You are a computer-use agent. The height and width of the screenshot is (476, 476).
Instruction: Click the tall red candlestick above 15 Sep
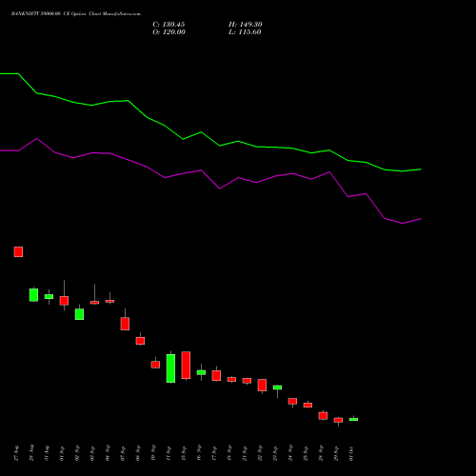(x=186, y=366)
